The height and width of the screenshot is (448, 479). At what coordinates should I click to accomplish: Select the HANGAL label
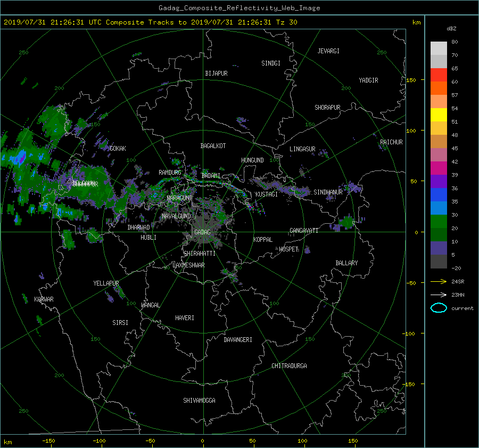pos(150,305)
